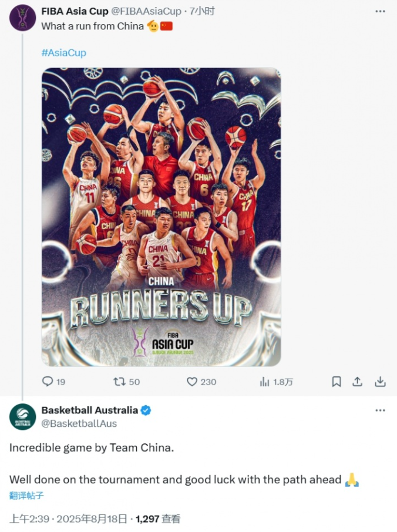397x532 pixels.
Task: Click the #AsiaCup hashtag
Action: coord(64,53)
